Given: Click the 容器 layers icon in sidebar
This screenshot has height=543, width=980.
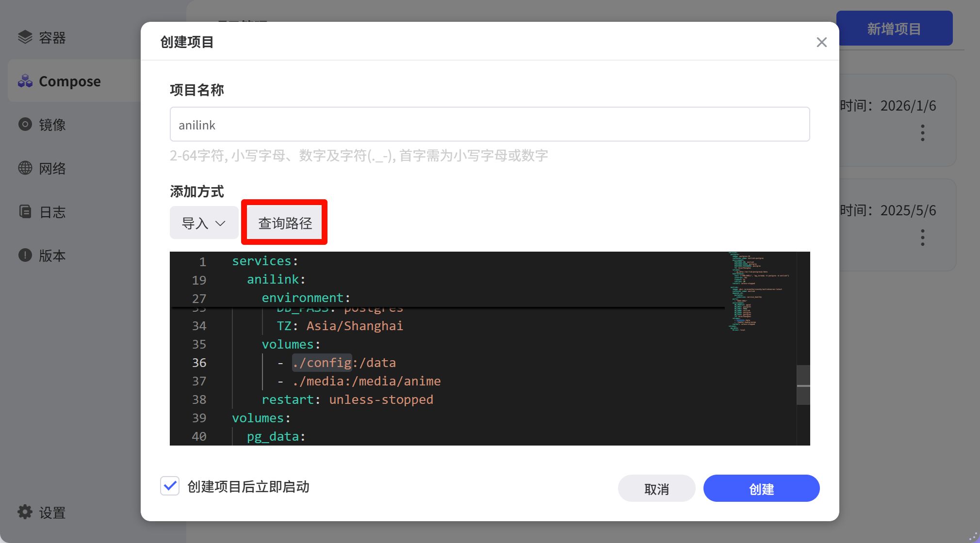Looking at the screenshot, I should coord(25,37).
